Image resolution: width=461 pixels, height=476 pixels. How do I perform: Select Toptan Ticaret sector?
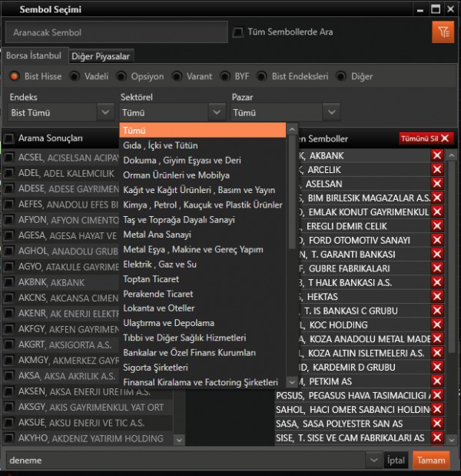click(x=203, y=279)
